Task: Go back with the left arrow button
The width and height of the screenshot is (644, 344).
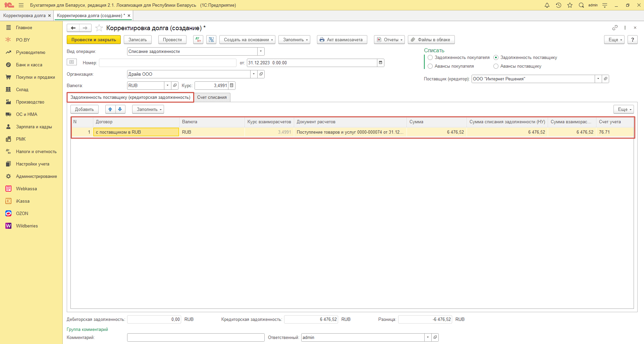Action: tap(73, 28)
